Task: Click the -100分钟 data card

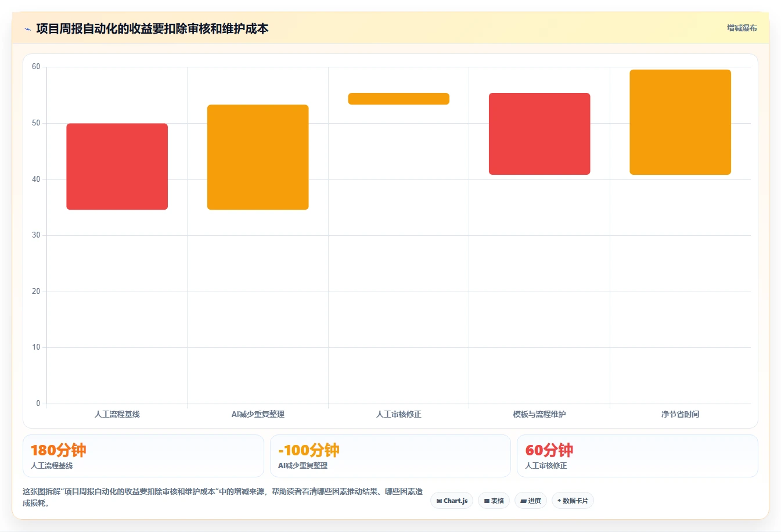Action: point(390,456)
